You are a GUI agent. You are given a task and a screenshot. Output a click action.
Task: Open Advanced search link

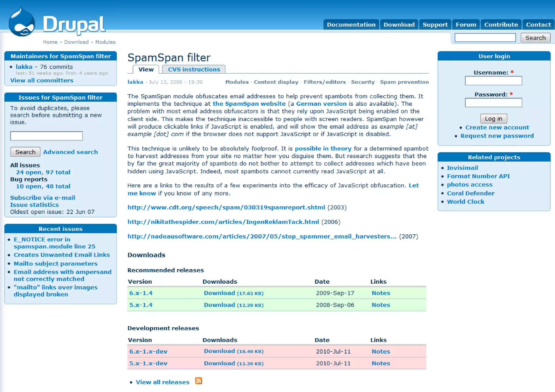point(70,152)
